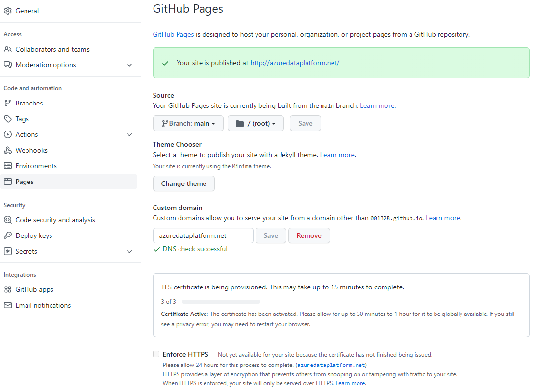Open the / (root) folder dropdown
Image resolution: width=538 pixels, height=392 pixels.
click(256, 123)
